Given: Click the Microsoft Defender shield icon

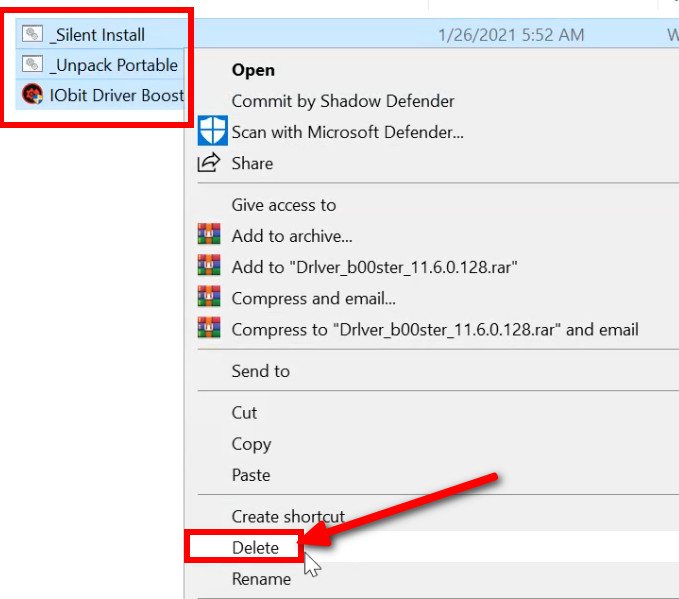Looking at the screenshot, I should click(213, 131).
